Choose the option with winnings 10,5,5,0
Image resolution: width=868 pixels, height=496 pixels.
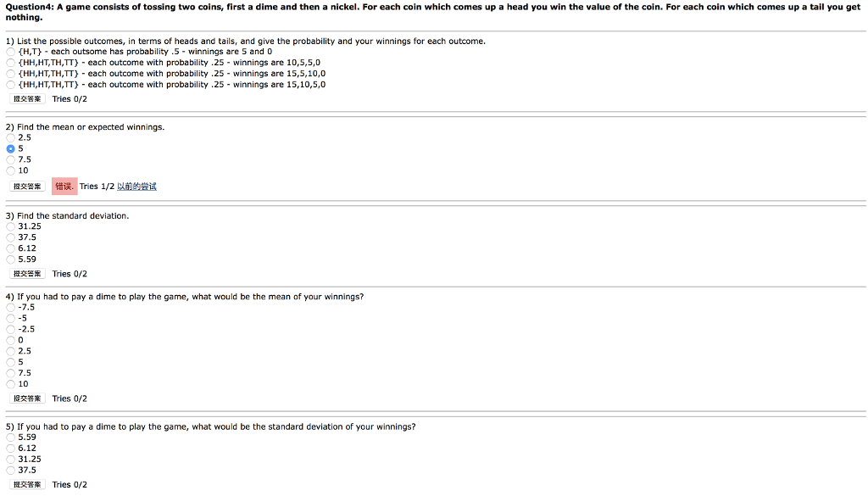pyautogui.click(x=9, y=63)
